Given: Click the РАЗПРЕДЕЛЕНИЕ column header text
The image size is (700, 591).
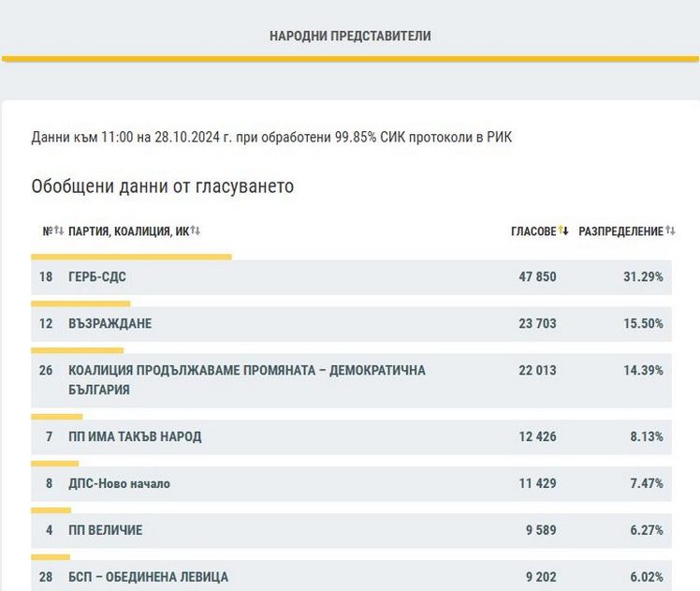Looking at the screenshot, I should tap(620, 231).
